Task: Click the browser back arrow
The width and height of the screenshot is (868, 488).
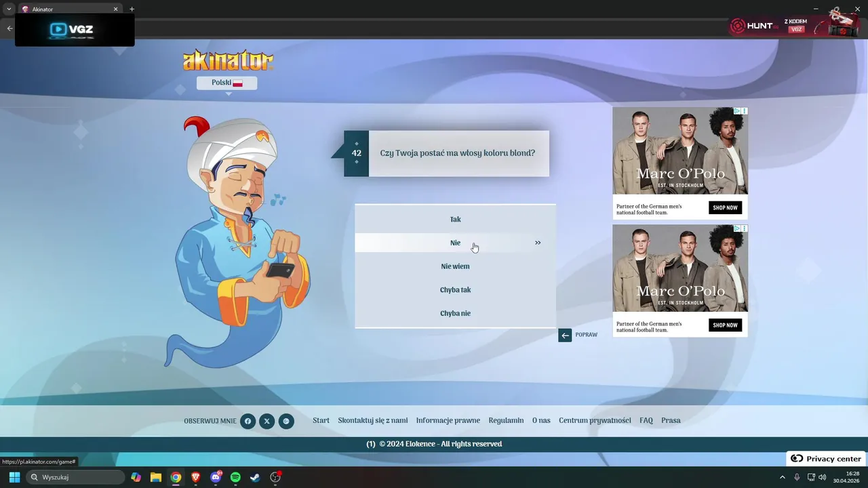Action: [x=9, y=28]
